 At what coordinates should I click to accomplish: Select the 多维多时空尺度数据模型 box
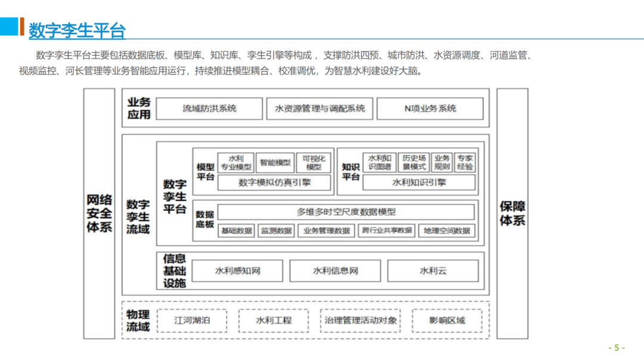[x=346, y=212]
